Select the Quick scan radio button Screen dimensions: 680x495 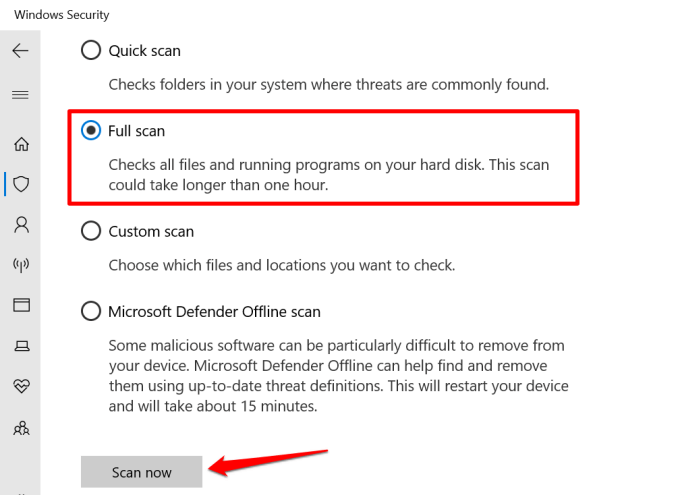pyautogui.click(x=91, y=50)
